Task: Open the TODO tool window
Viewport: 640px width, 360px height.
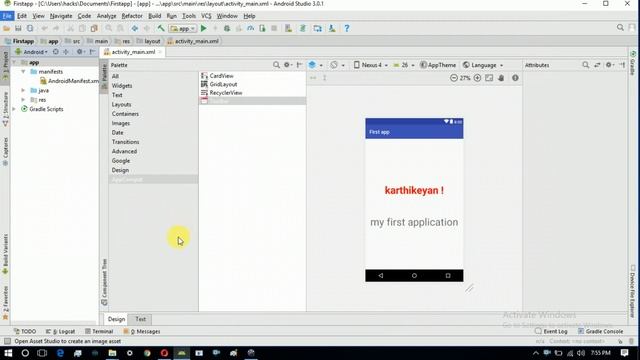Action: tap(25, 331)
